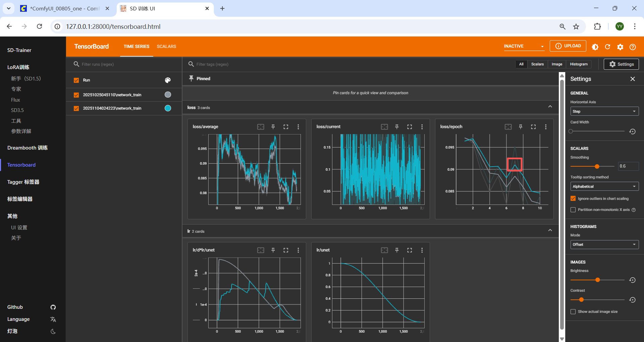The image size is (644, 342).
Task: Open INACTIVE plugins dropdown
Action: [524, 46]
